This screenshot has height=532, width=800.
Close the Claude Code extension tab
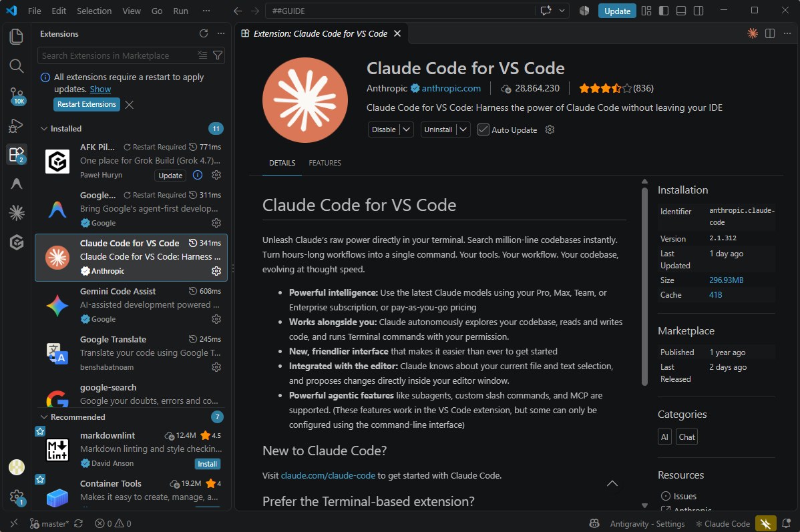(397, 33)
